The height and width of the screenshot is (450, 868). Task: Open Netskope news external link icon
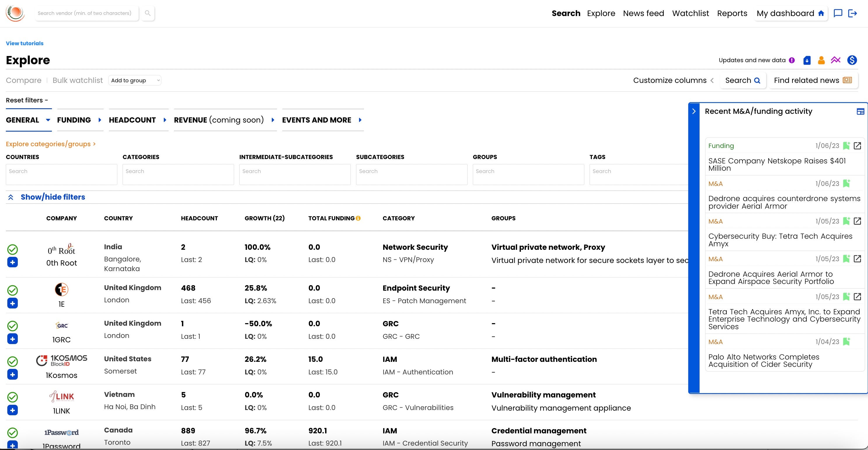857,146
